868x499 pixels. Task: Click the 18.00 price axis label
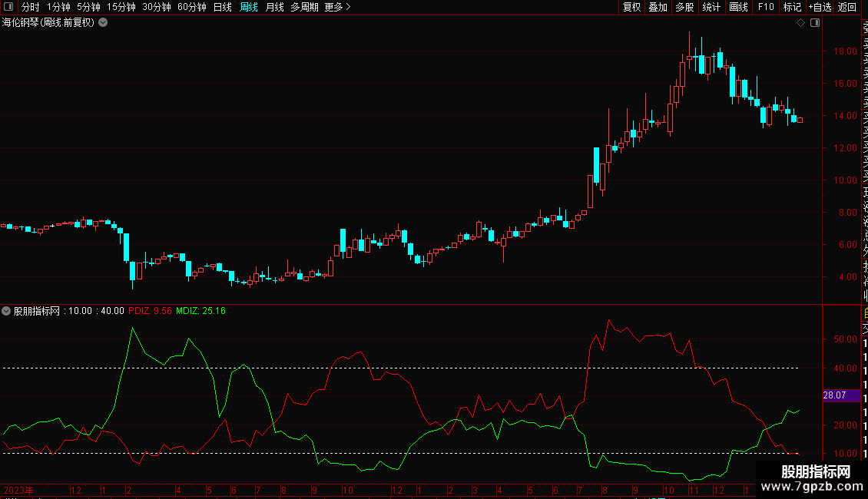tap(845, 51)
